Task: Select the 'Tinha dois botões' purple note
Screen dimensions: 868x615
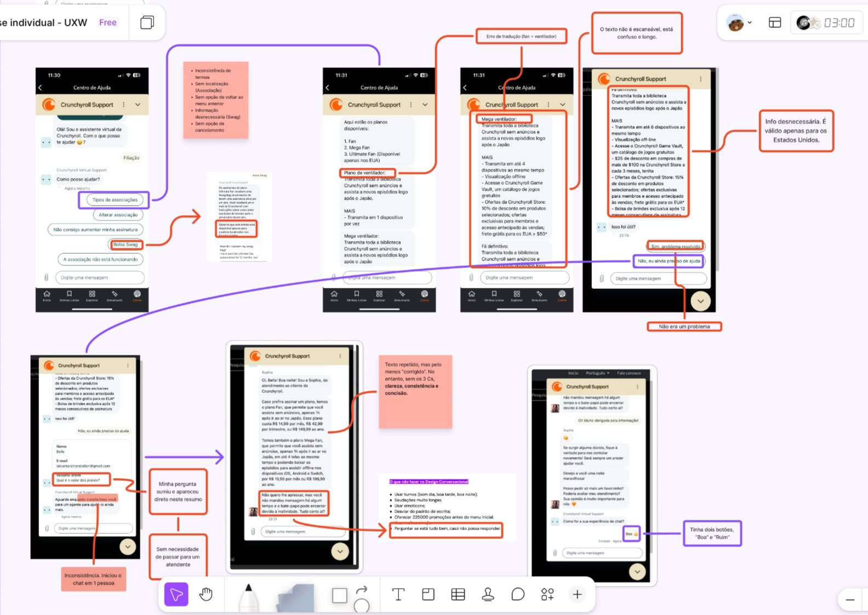Action: [712, 533]
